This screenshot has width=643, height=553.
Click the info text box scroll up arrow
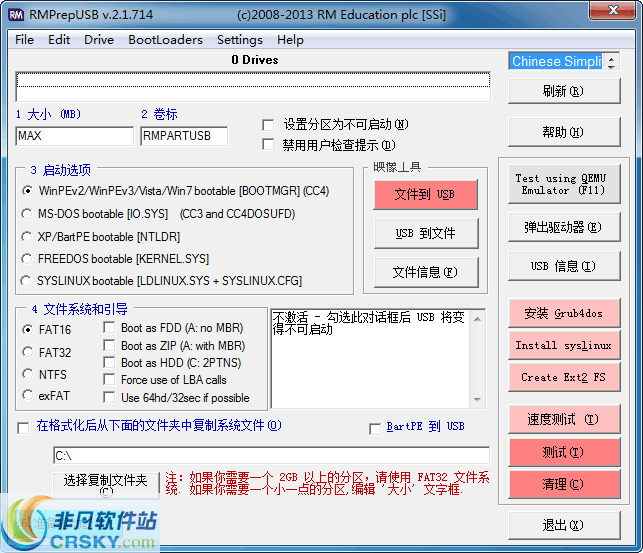coord(477,319)
